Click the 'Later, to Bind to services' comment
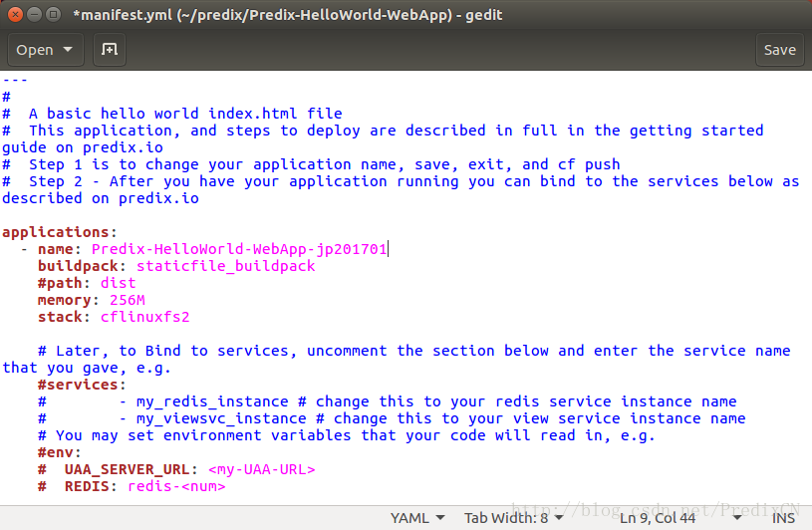 coord(397,360)
